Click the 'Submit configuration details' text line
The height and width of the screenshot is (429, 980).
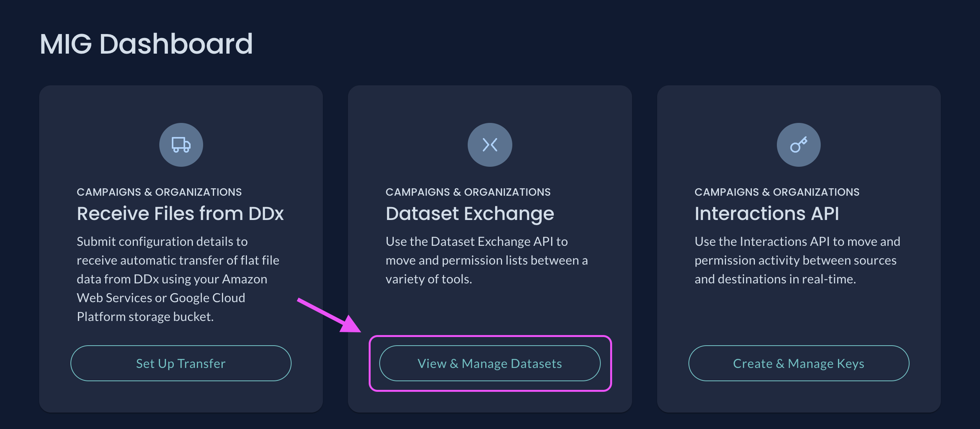pos(162,242)
